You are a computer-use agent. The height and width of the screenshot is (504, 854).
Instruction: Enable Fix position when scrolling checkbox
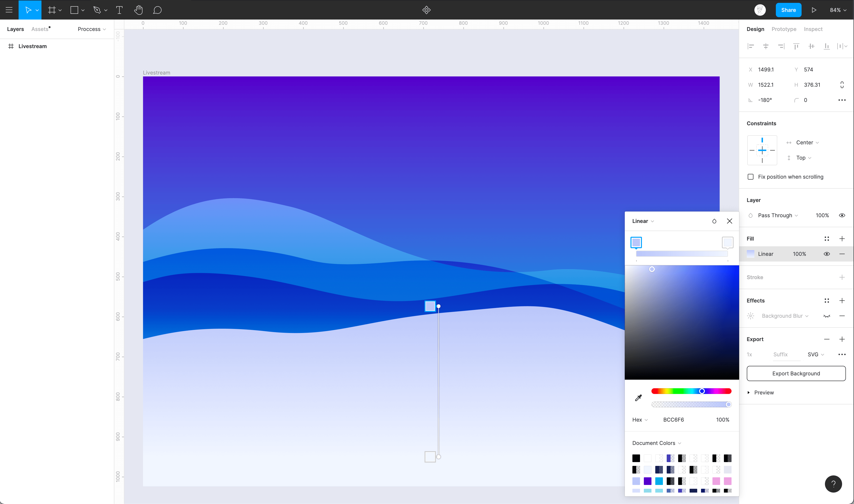click(x=751, y=176)
